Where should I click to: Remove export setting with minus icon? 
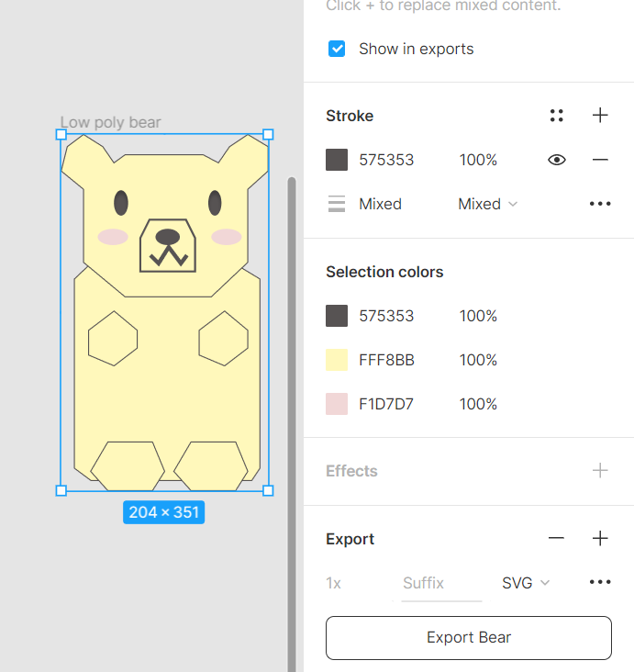556,538
